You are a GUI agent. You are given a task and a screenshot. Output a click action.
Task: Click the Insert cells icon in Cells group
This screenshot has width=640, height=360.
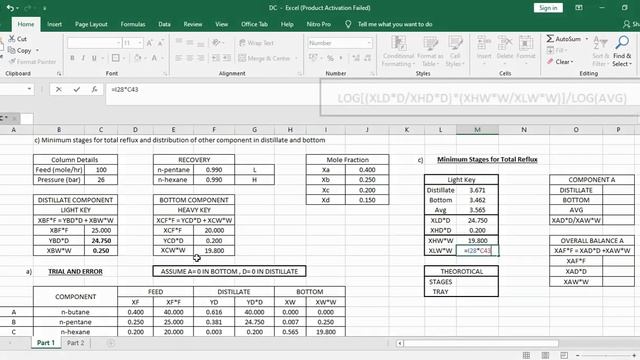coord(484,42)
